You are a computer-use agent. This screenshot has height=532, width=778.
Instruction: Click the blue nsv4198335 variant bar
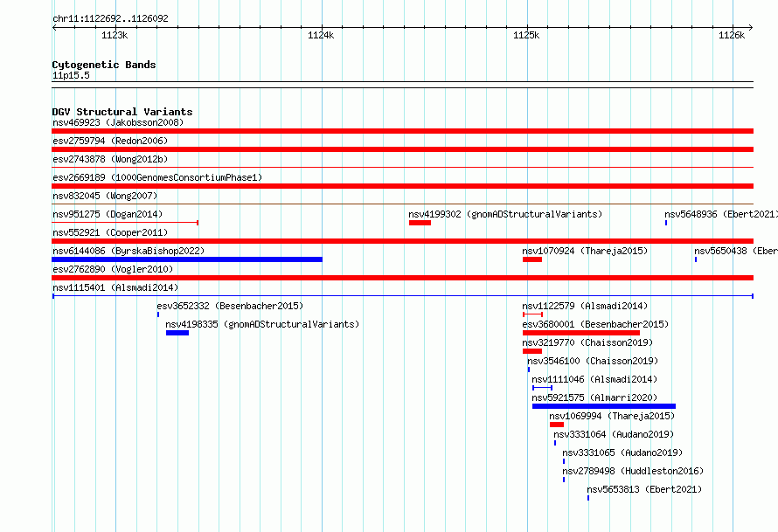(x=177, y=333)
